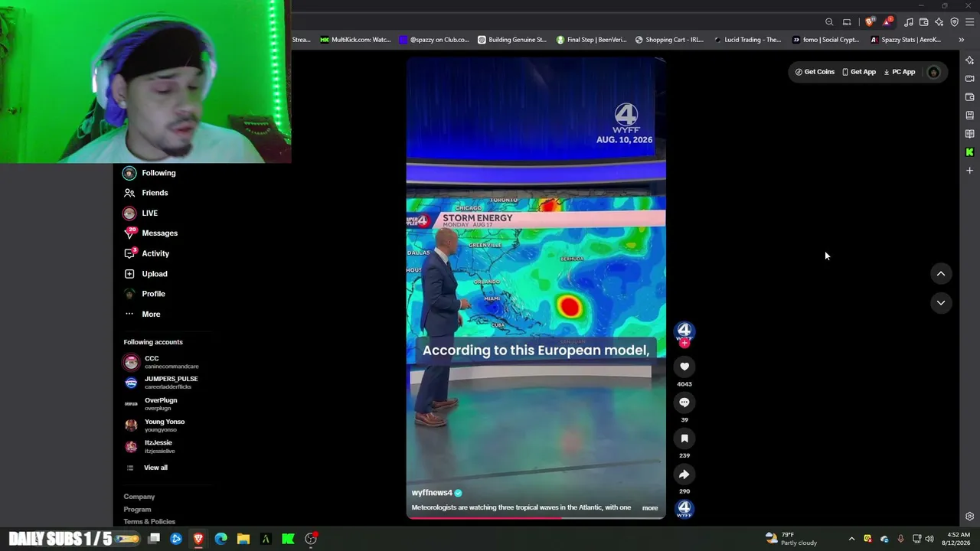Open the CCC caninecommandcare account

click(162, 362)
